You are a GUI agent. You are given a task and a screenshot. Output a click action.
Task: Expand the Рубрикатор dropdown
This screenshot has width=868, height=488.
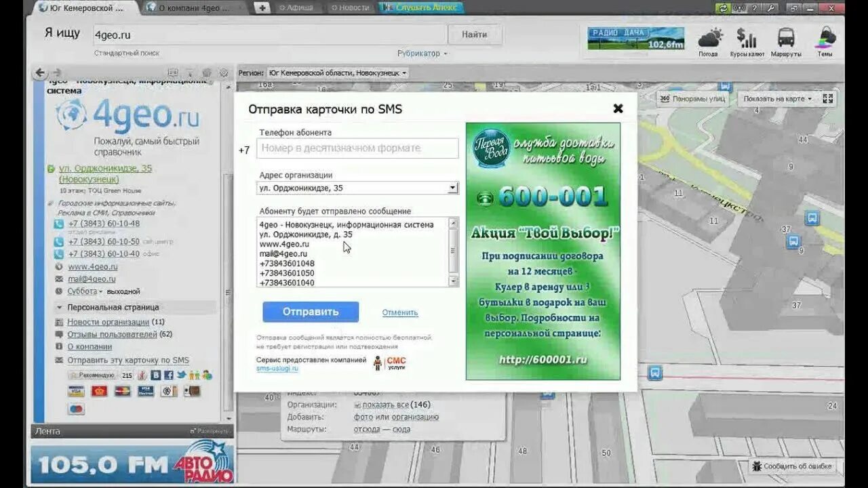[x=422, y=54]
